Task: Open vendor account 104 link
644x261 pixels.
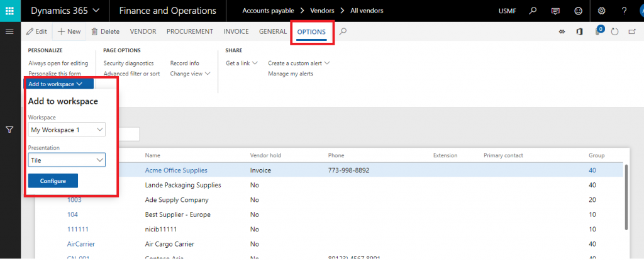Action: pyautogui.click(x=72, y=214)
